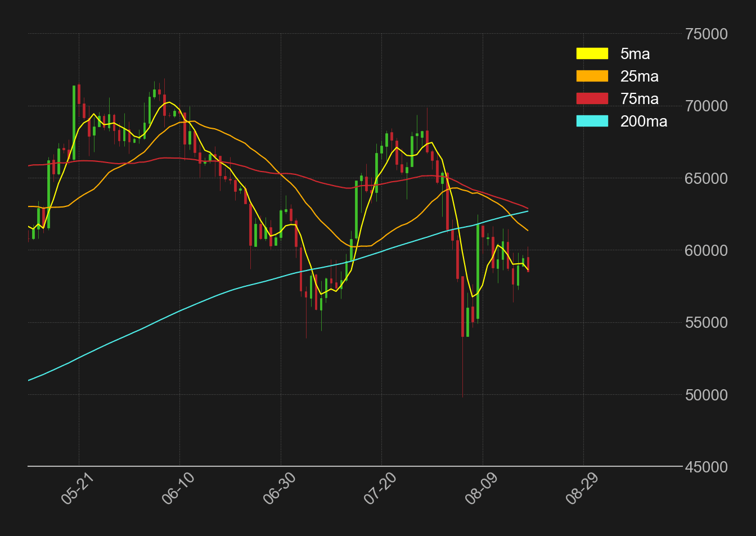Click the cyan 200ma legend swatch
The height and width of the screenshot is (536, 756).
592,121
